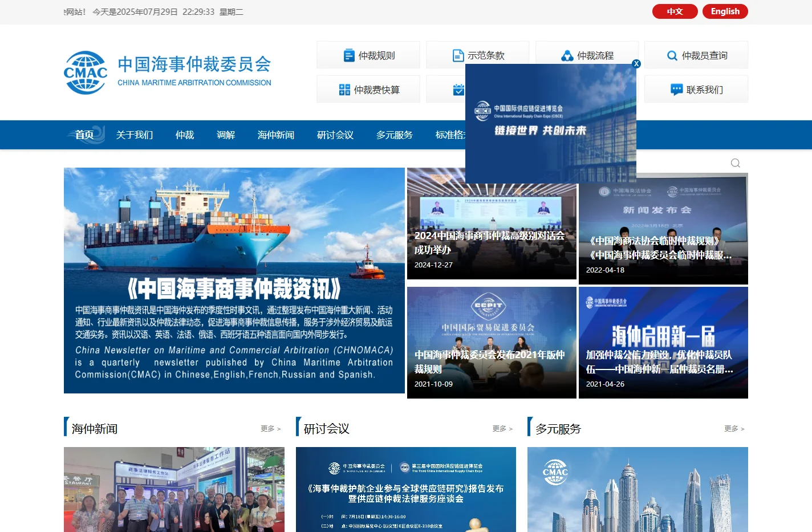Click the CMAC globe logo
812x532 pixels.
(x=86, y=72)
